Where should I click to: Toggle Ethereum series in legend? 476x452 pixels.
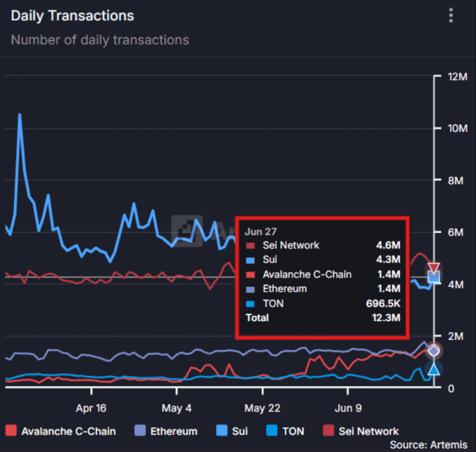(x=166, y=431)
